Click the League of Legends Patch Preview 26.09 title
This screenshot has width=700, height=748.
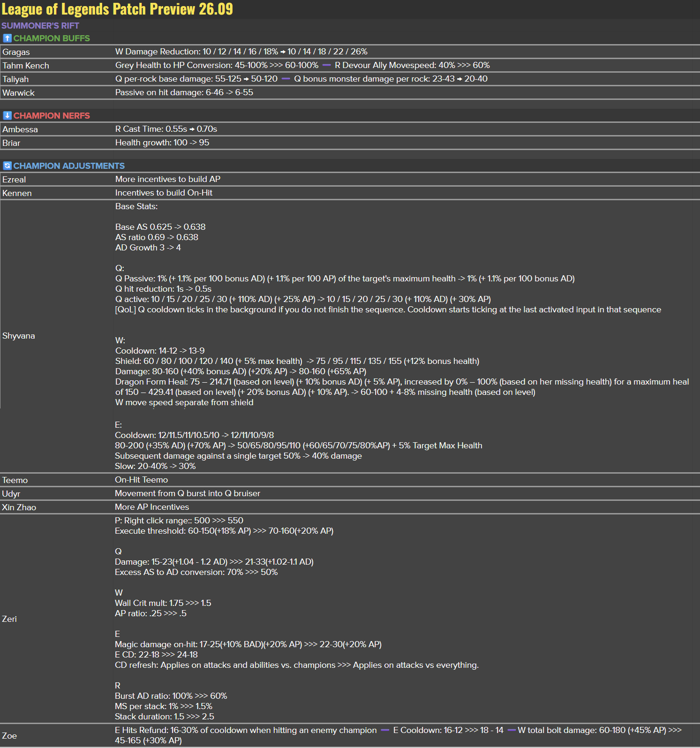click(117, 9)
